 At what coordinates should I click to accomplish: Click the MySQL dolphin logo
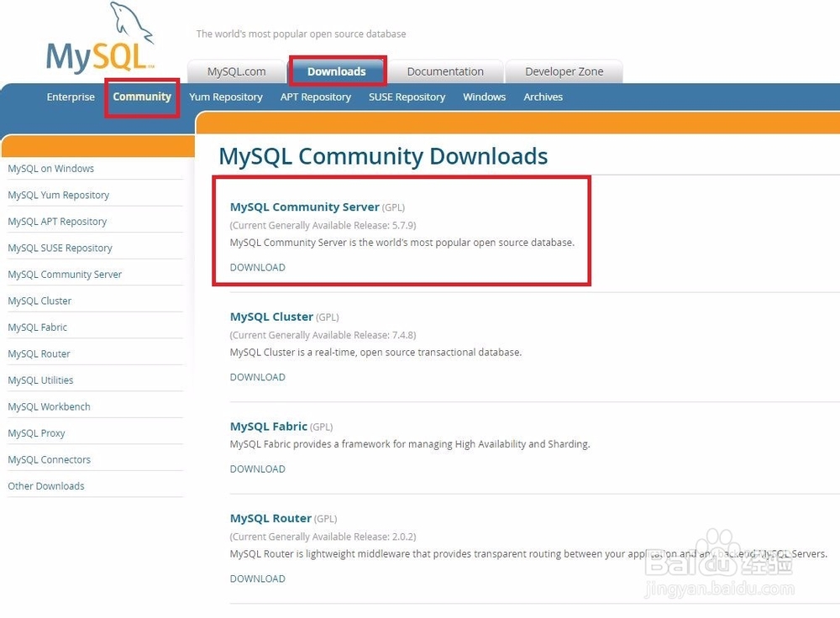point(101,39)
